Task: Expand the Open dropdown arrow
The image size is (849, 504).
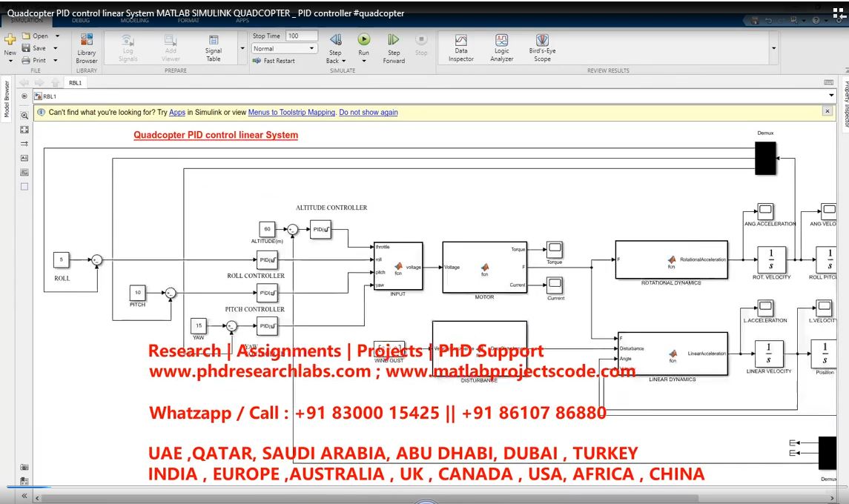Action: tap(57, 36)
